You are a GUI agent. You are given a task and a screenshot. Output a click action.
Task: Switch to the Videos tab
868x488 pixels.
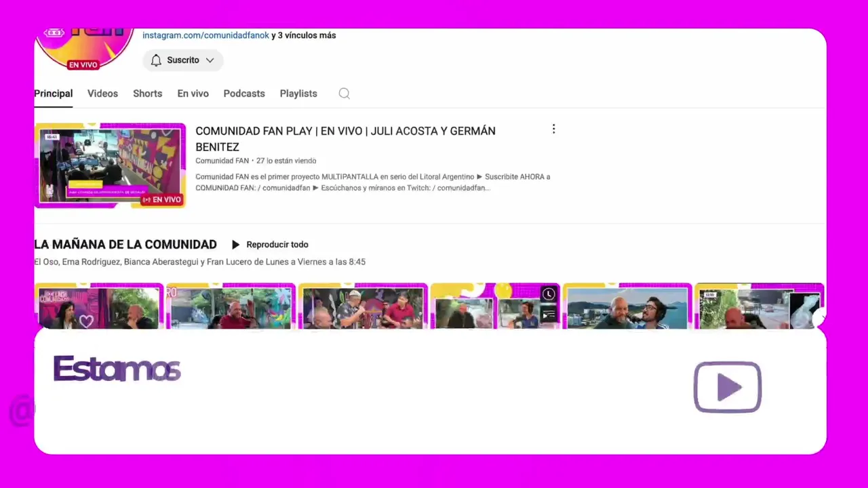point(102,94)
